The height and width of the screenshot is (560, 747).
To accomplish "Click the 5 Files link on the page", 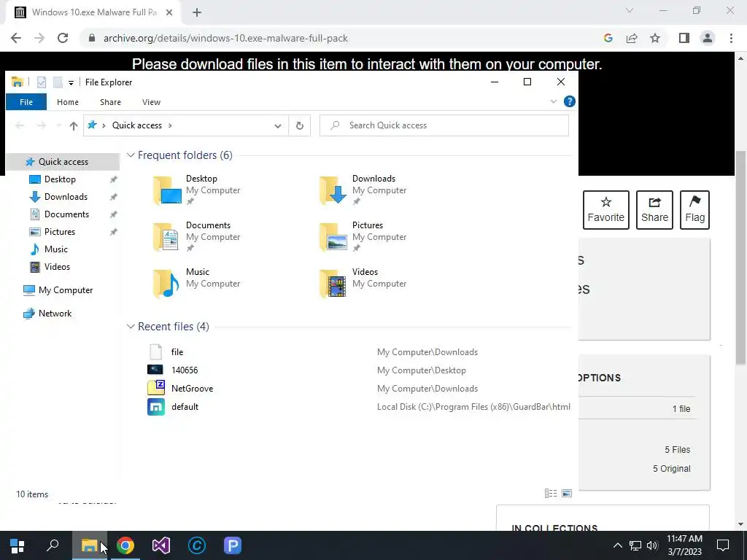I will tap(677, 449).
